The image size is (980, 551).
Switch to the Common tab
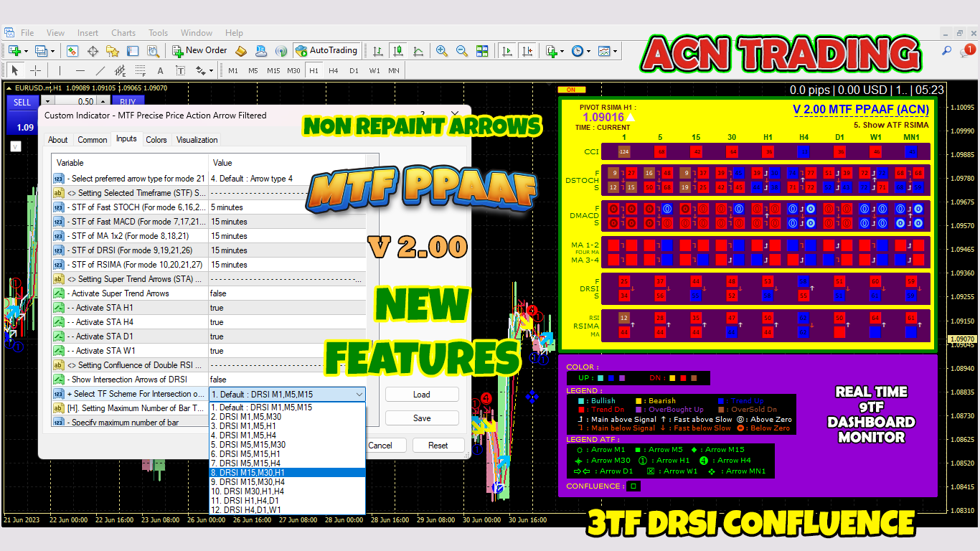tap(93, 140)
